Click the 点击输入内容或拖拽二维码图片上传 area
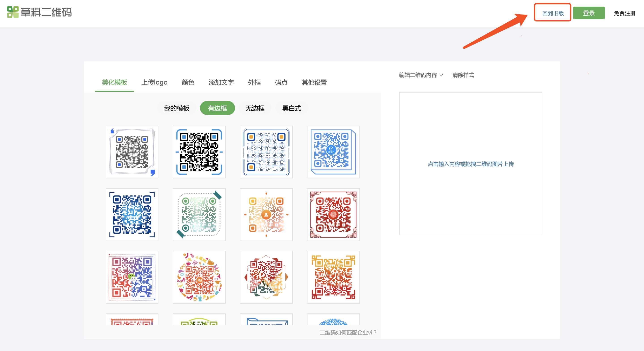 (471, 164)
